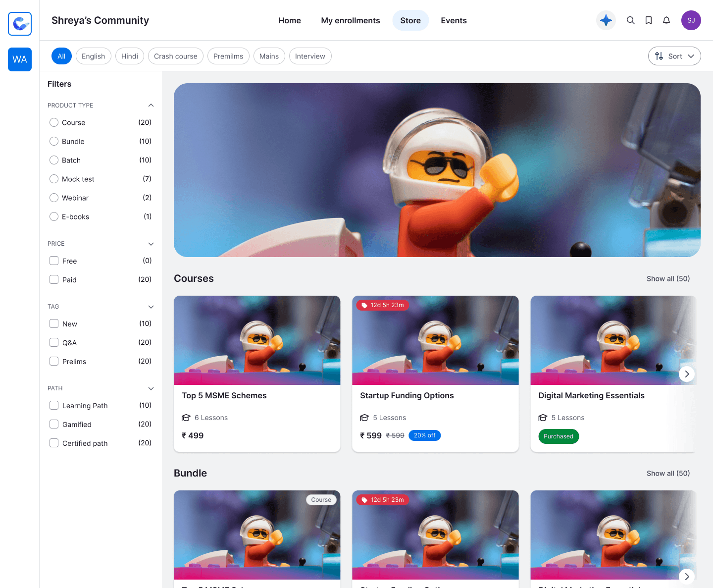
Task: Check the Certified path checkbox
Action: coord(54,443)
